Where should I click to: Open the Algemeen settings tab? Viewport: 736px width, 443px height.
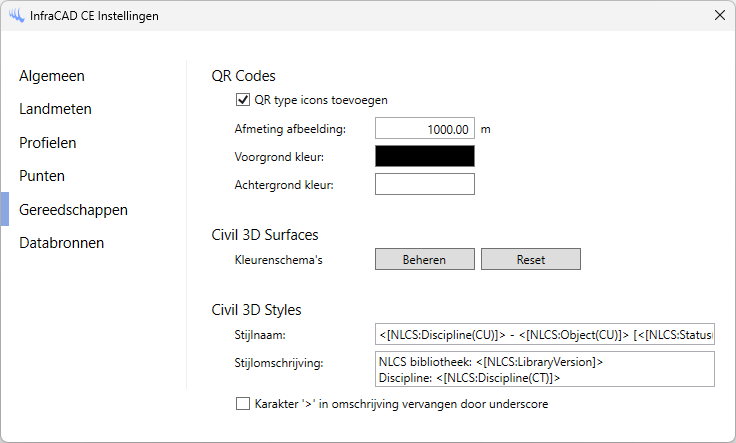pyautogui.click(x=52, y=76)
